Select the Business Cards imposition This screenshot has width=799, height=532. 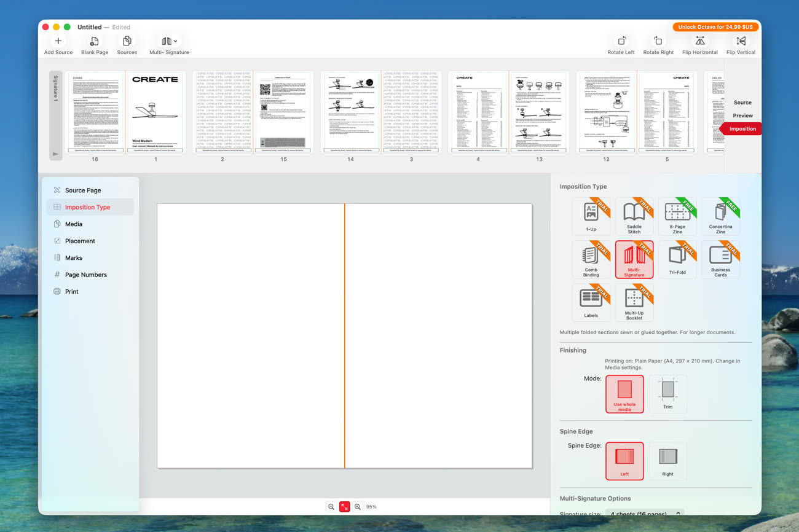720,259
